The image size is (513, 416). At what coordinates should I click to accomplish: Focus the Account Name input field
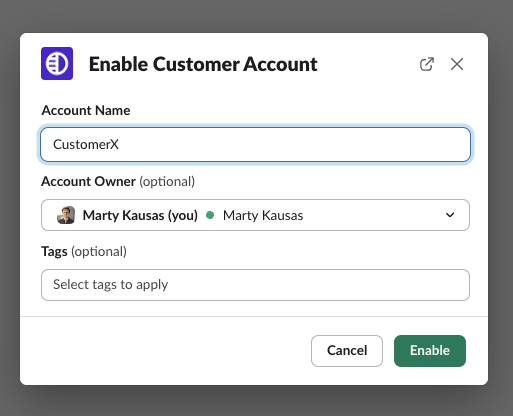tap(255, 144)
